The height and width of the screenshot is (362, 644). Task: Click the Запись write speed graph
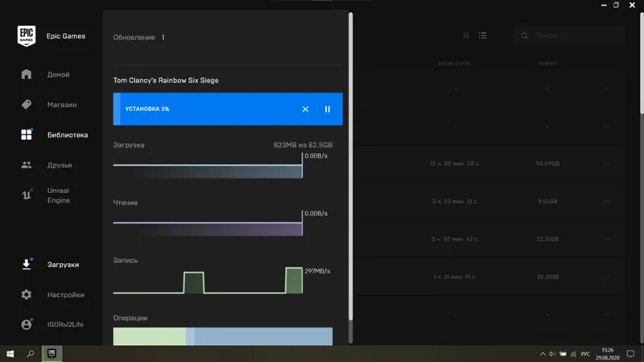pyautogui.click(x=208, y=281)
